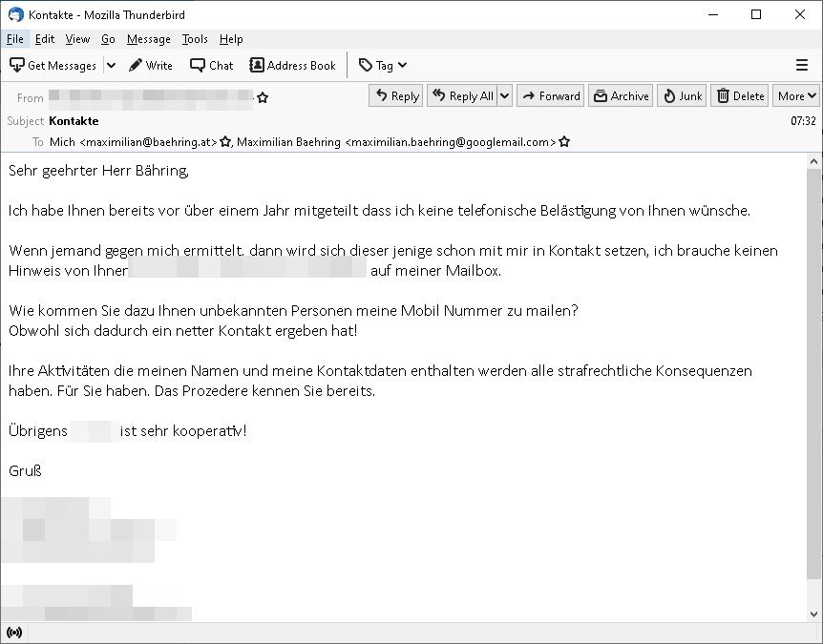823x644 pixels.
Task: Open the Thunderbird hamburger app menu
Action: pos(801,65)
